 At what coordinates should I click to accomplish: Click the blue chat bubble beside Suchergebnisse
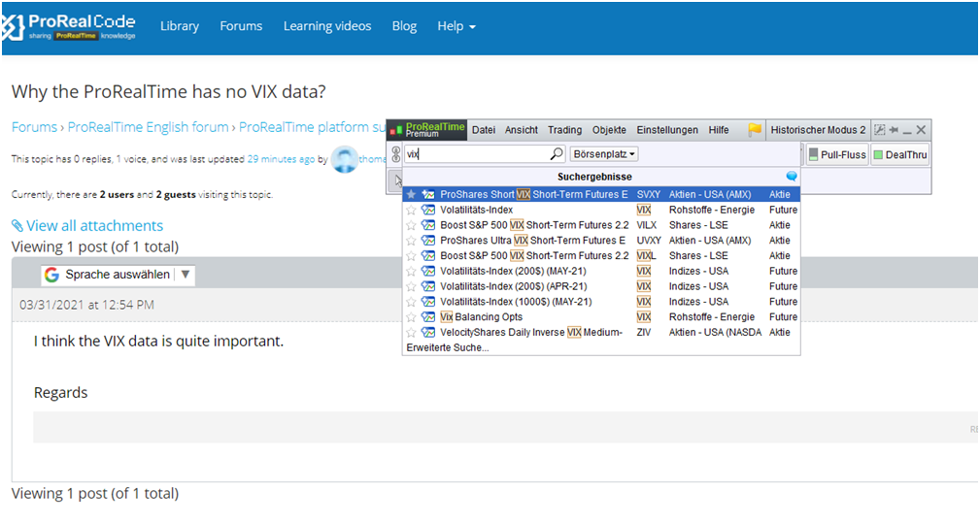tap(792, 177)
